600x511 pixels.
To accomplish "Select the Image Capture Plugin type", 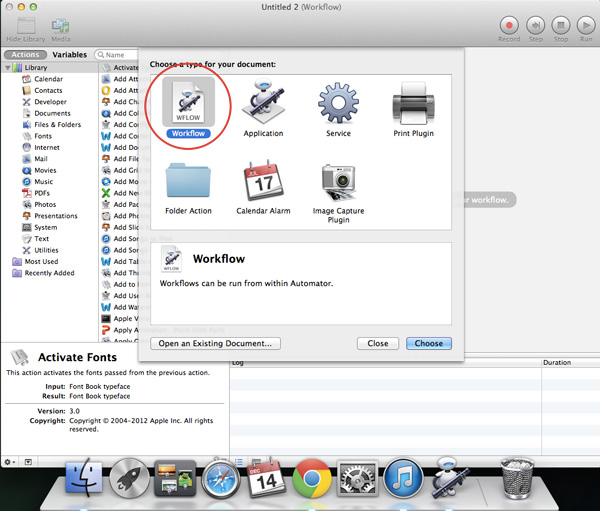I will [338, 193].
